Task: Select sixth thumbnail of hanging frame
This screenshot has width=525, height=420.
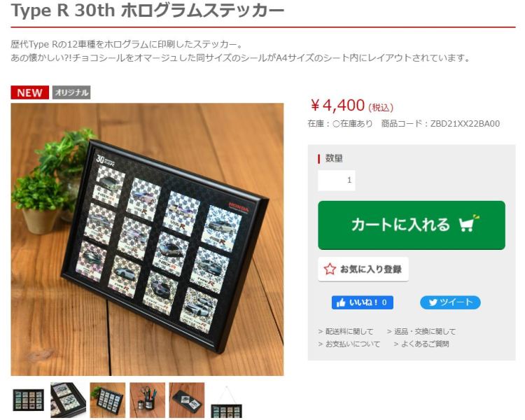Action: point(226,401)
